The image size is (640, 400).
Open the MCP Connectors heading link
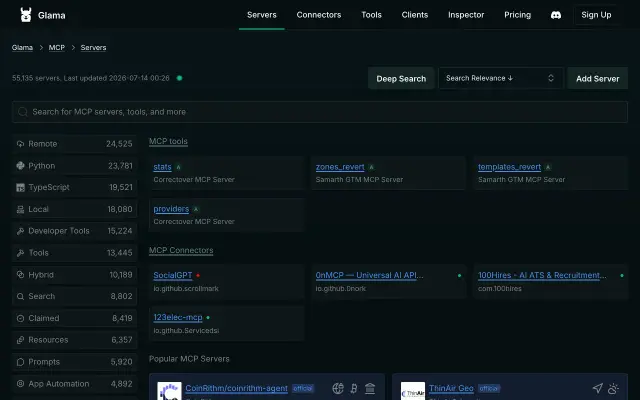181,250
